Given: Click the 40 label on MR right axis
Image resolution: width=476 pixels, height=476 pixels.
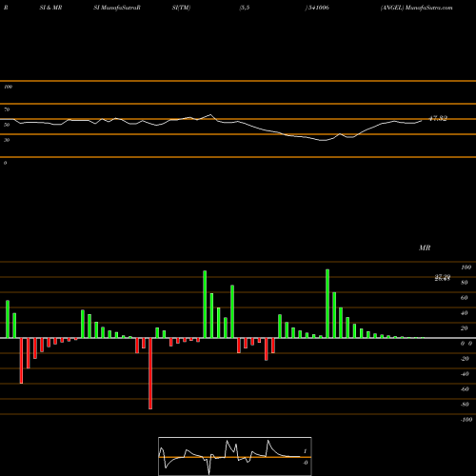Looking at the screenshot, I should click(x=465, y=313).
